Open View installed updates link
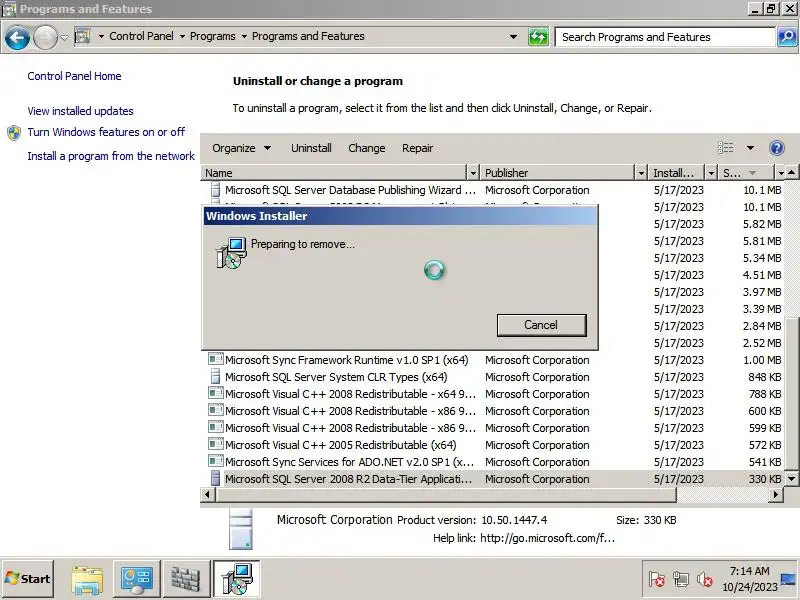The image size is (800, 600). 80,111
